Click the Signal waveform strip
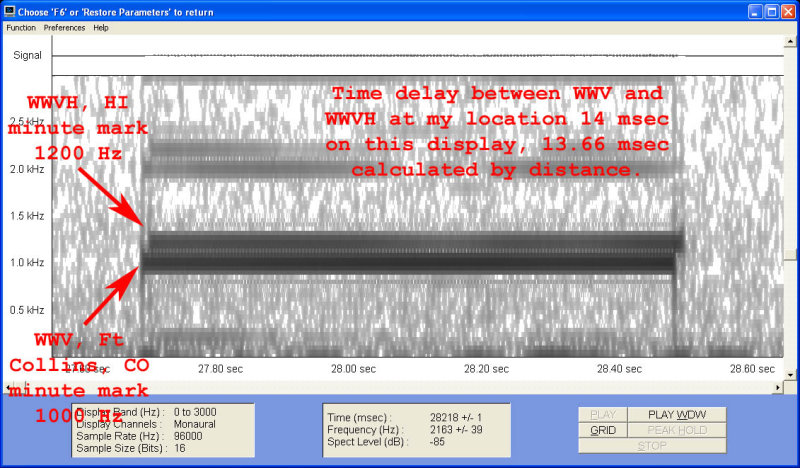Image resolution: width=800 pixels, height=468 pixels. click(x=417, y=56)
